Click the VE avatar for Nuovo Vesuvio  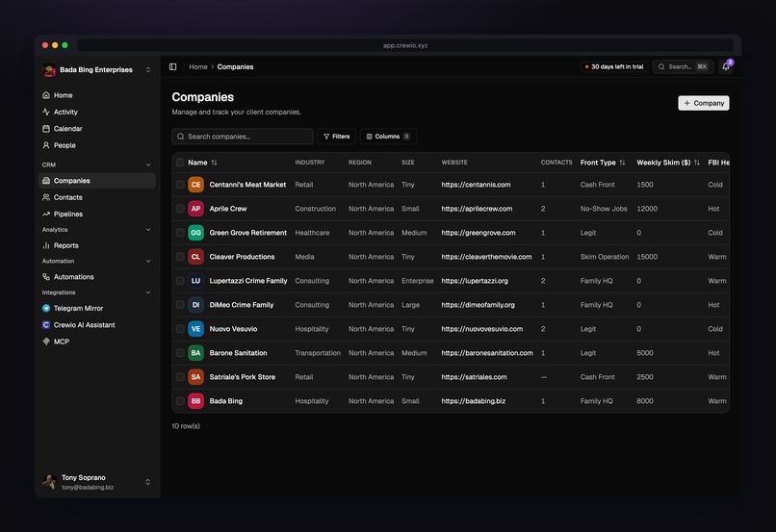click(x=196, y=329)
